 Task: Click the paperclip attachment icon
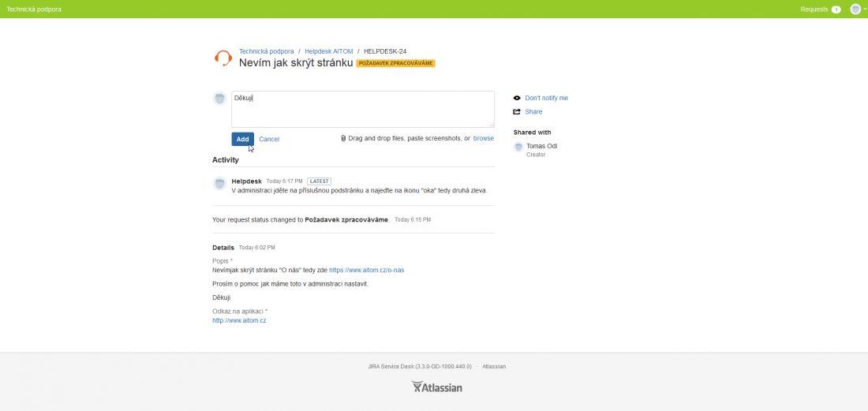[343, 138]
